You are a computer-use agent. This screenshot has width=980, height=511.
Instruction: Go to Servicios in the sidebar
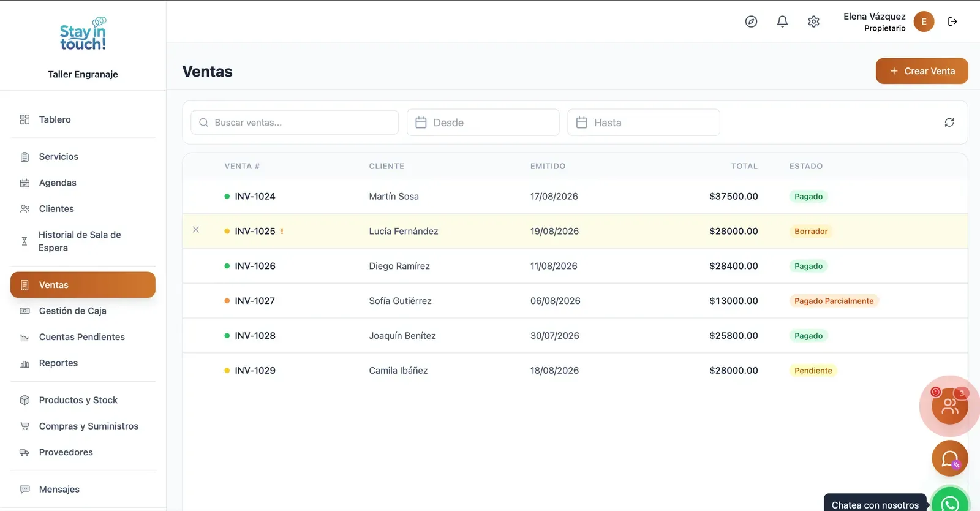[83, 157]
